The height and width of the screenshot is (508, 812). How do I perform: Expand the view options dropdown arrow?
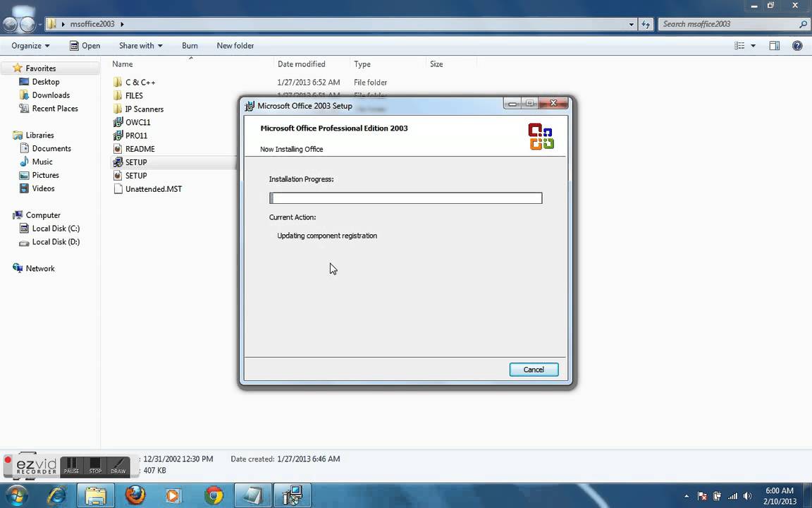coord(753,46)
